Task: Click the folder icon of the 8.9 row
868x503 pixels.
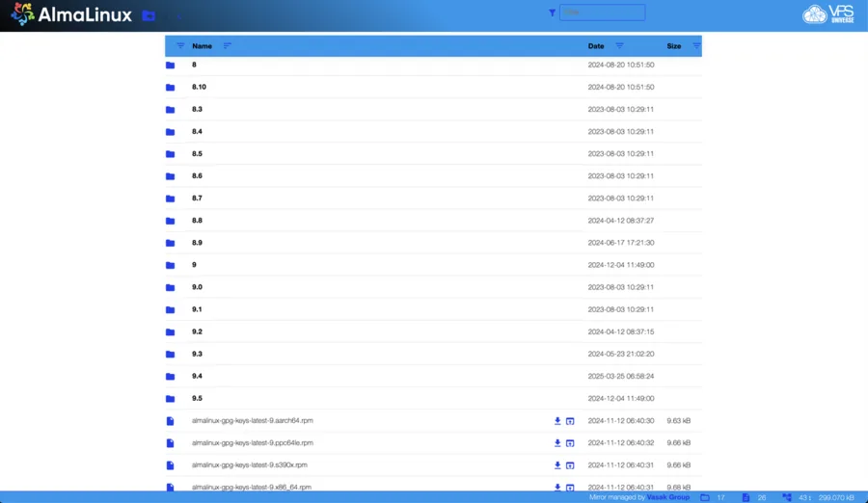Action: coord(171,243)
